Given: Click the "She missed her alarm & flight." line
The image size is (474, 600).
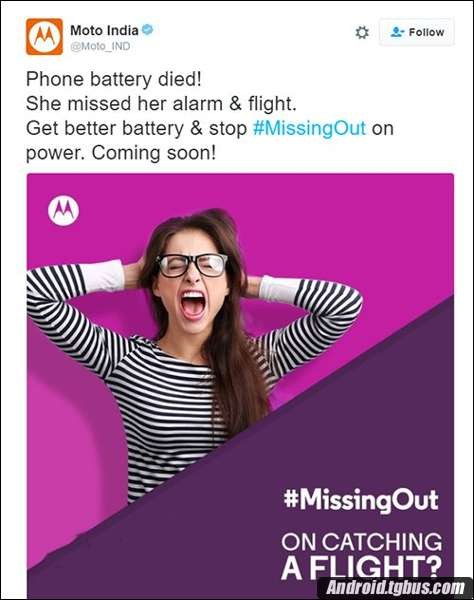Looking at the screenshot, I should (x=161, y=104).
